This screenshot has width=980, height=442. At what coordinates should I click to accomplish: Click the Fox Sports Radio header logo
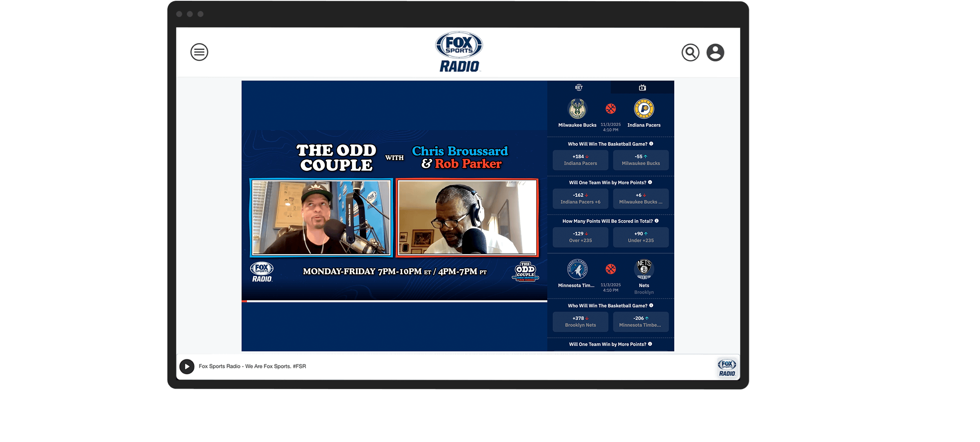pos(459,52)
